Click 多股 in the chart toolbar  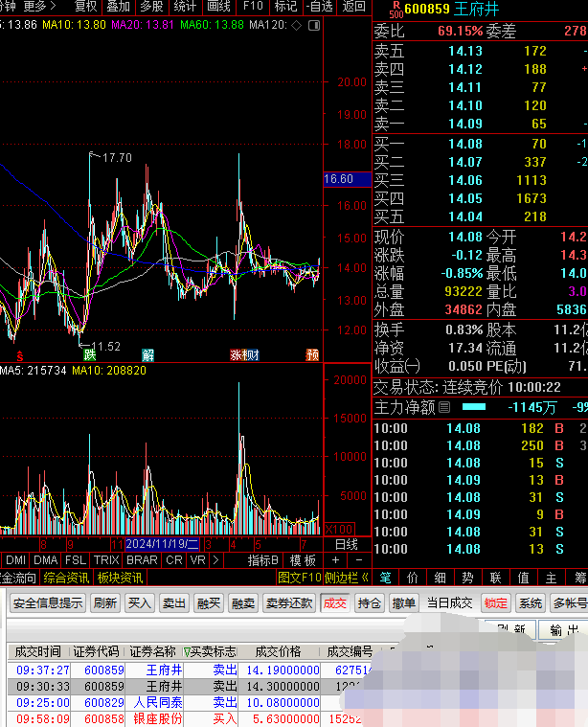tap(151, 7)
